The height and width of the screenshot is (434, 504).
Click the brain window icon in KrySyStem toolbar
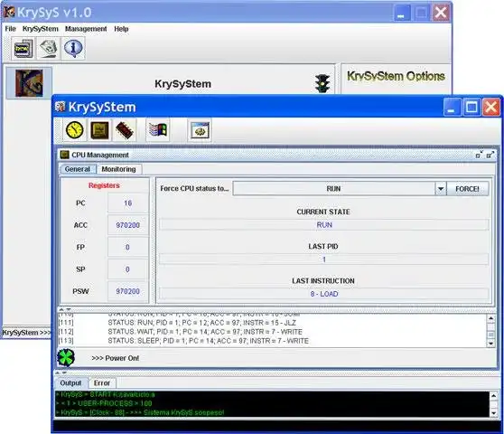coord(200,130)
